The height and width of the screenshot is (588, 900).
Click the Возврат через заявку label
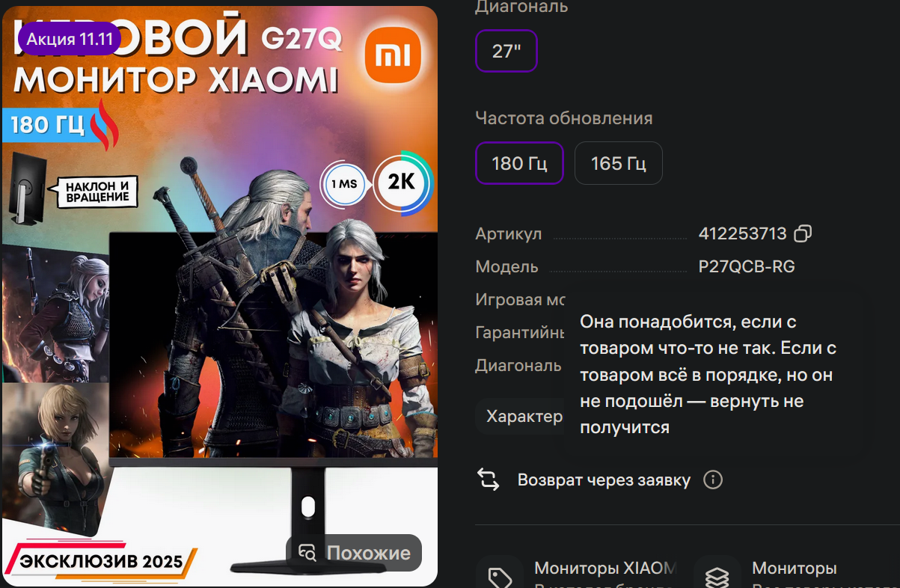604,480
